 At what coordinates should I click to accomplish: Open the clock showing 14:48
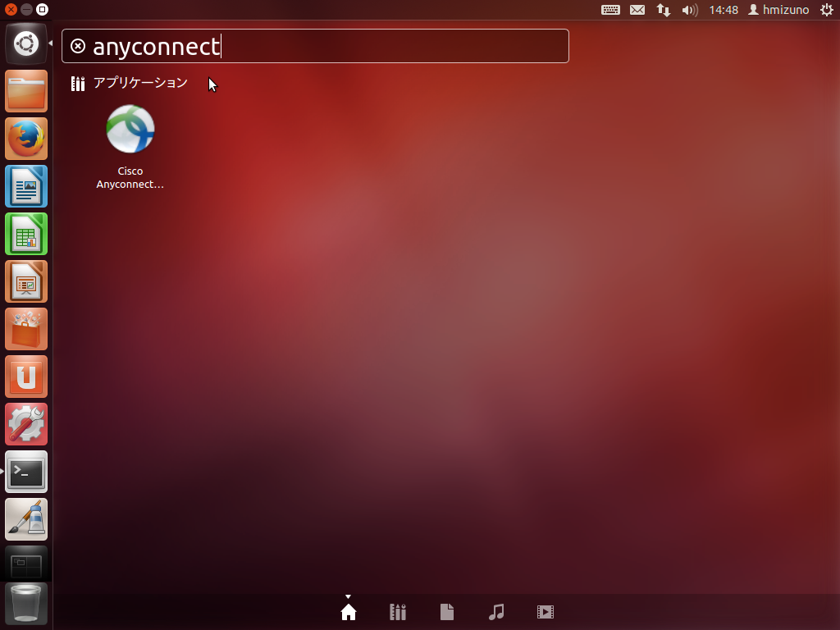[x=724, y=10]
